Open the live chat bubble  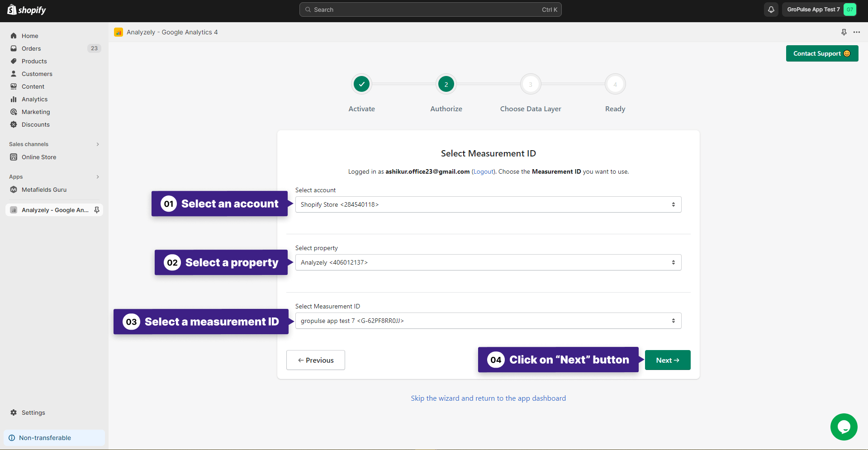pos(844,427)
